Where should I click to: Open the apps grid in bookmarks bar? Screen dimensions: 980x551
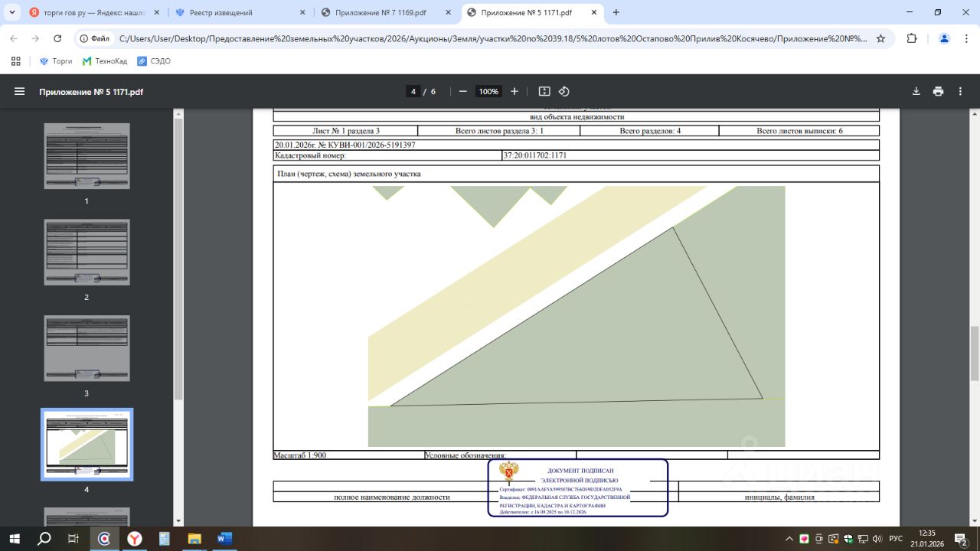[x=16, y=61]
